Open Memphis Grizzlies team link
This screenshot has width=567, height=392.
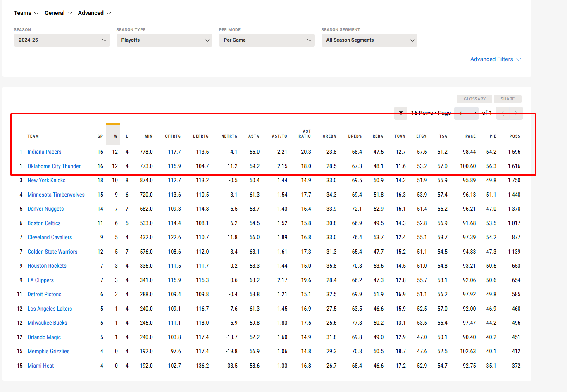pyautogui.click(x=48, y=351)
